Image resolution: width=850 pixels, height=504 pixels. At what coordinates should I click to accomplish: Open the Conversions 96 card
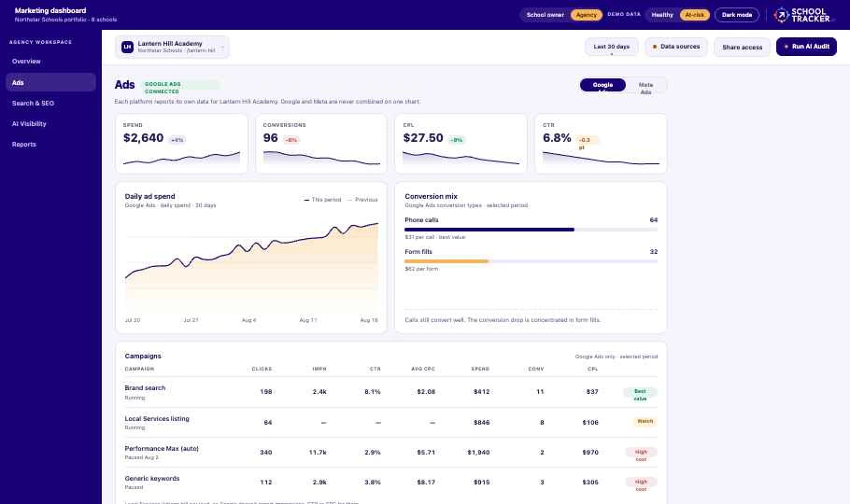(x=321, y=144)
